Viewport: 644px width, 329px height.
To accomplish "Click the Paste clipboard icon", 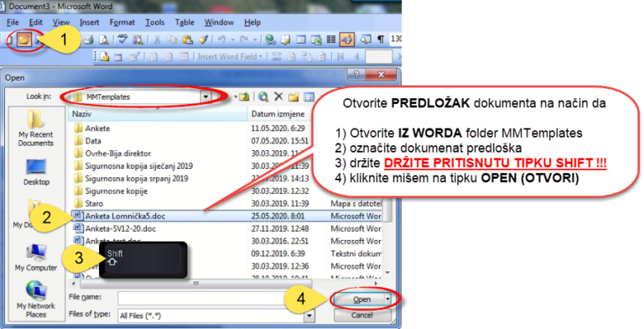I will (187, 39).
